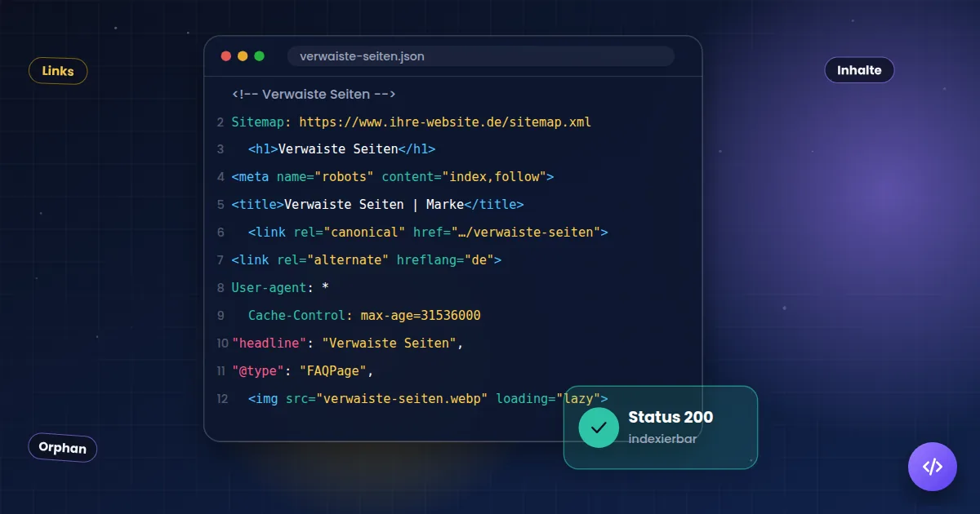Click the purple code icon button
Viewport: 980px width, 514px height.
932,467
